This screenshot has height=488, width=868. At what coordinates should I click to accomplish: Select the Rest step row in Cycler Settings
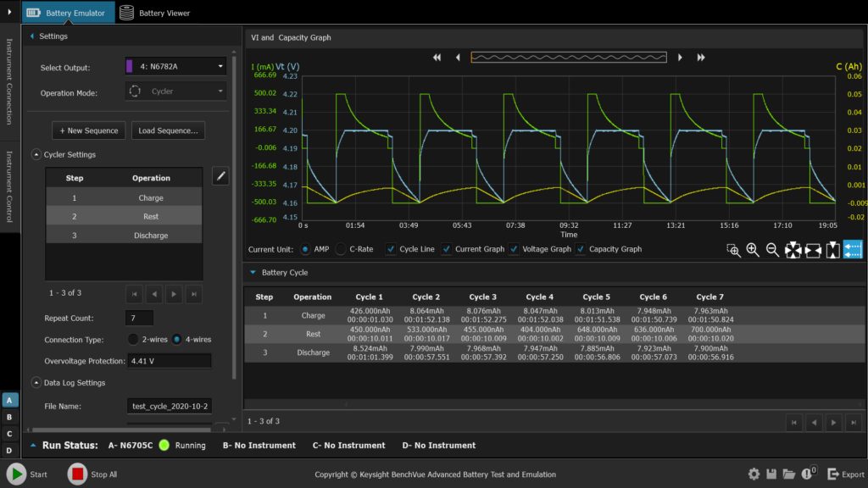124,216
